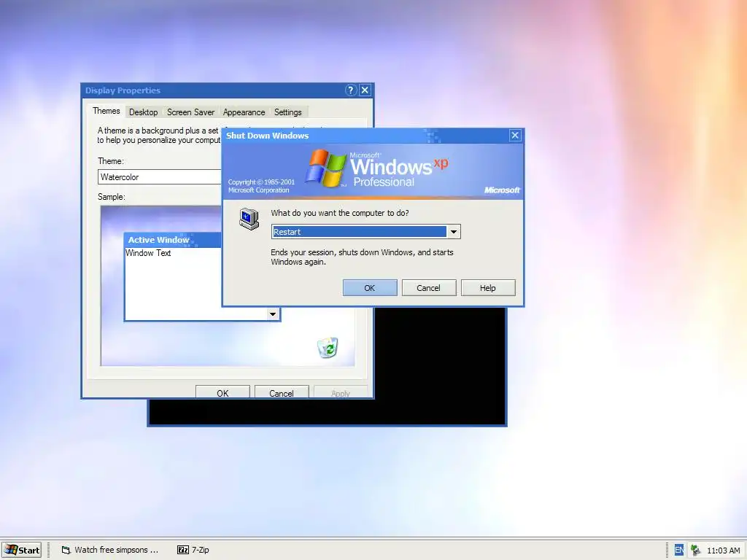Click OK in Display Properties window
The height and width of the screenshot is (560, 747).
click(x=222, y=392)
